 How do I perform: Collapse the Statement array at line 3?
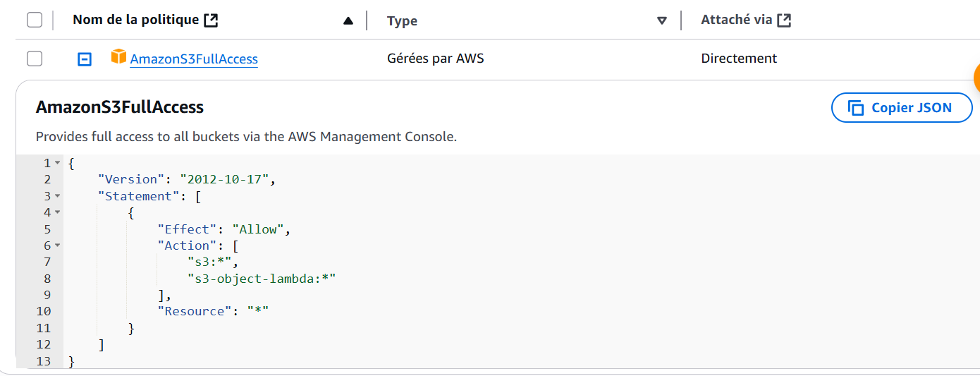click(x=57, y=196)
